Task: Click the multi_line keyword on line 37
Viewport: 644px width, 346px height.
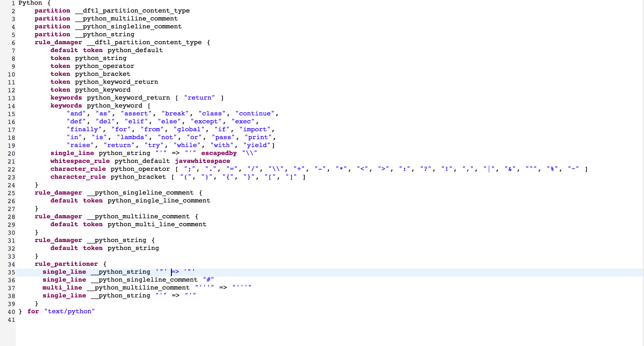Action: click(x=62, y=288)
